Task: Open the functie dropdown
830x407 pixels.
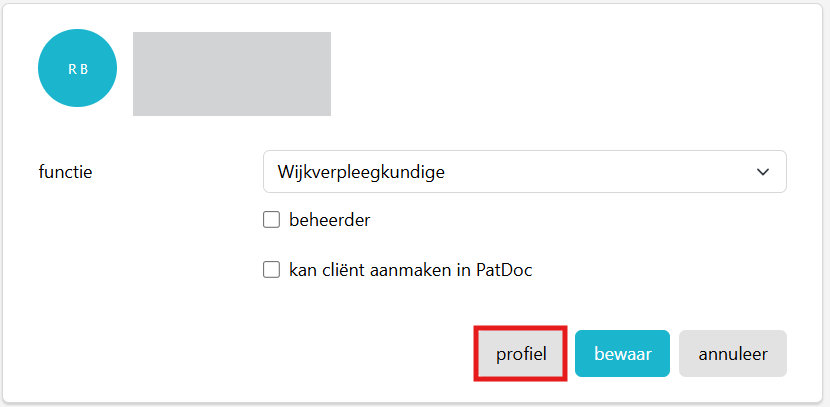Action: [525, 172]
